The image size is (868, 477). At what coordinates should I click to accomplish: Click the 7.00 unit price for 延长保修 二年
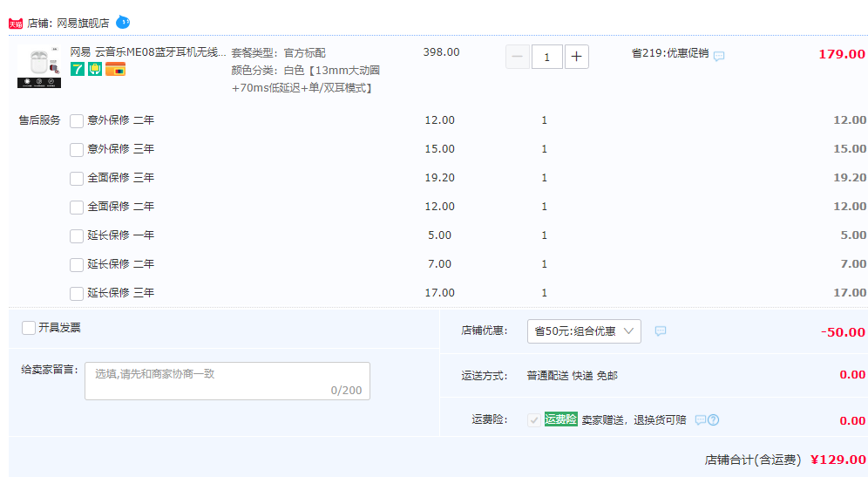[x=439, y=264]
